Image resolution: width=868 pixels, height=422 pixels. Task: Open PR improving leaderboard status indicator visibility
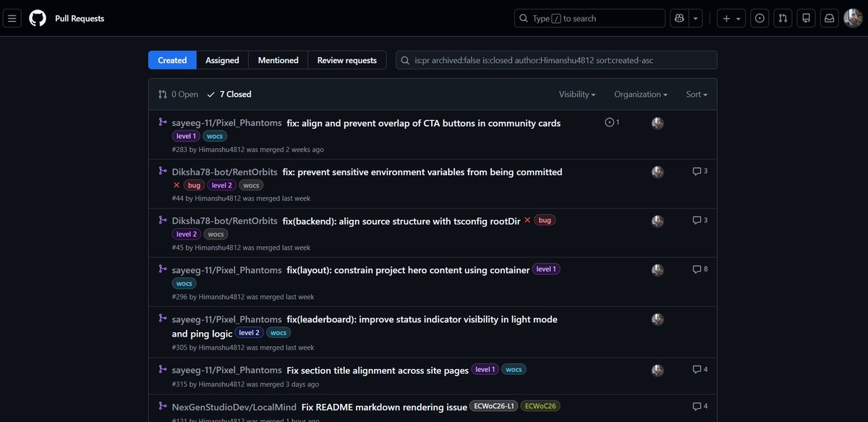coord(365,326)
